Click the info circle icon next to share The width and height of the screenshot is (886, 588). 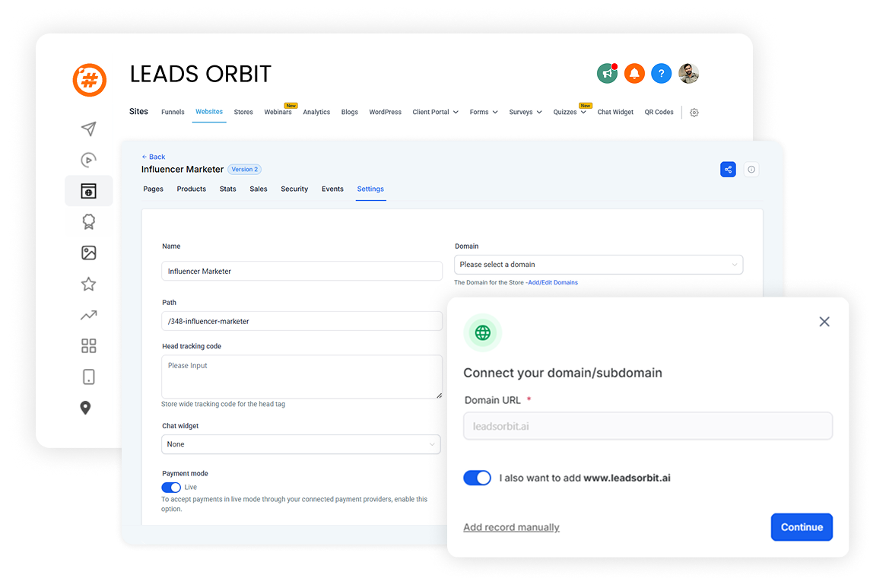[x=751, y=169]
